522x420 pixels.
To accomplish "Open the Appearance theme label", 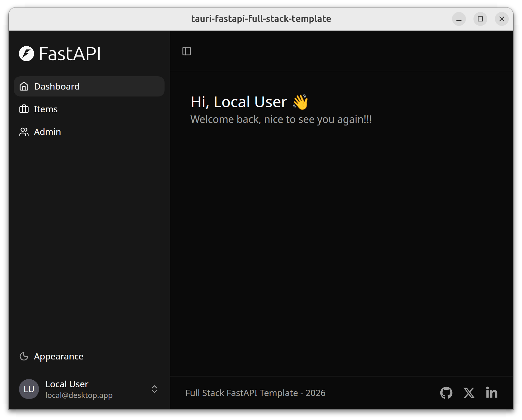I will click(x=59, y=356).
